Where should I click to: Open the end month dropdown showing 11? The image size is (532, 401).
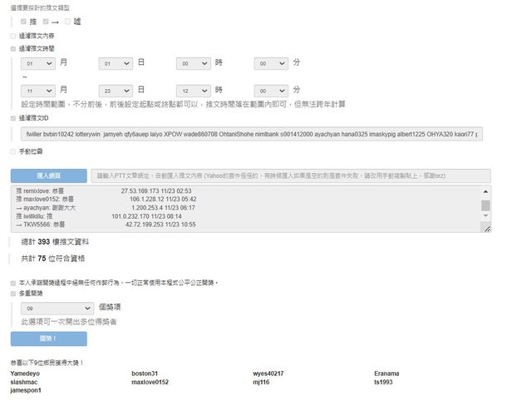(x=38, y=90)
